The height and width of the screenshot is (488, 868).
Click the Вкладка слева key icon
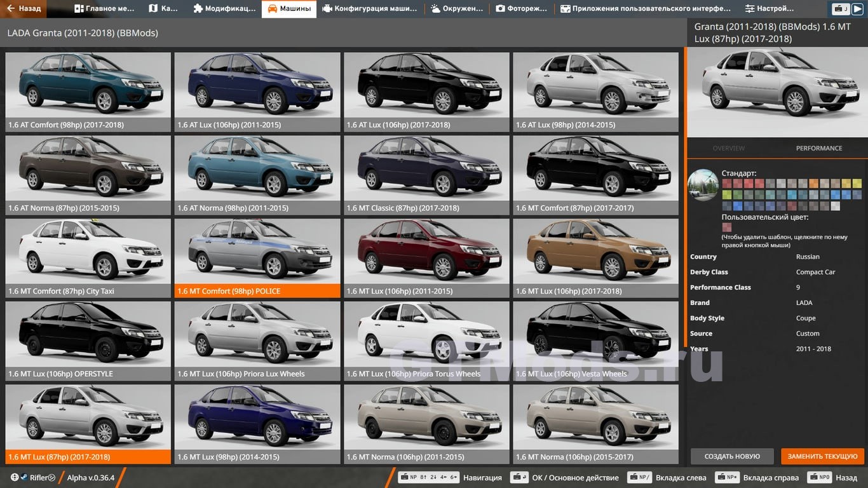pos(639,477)
